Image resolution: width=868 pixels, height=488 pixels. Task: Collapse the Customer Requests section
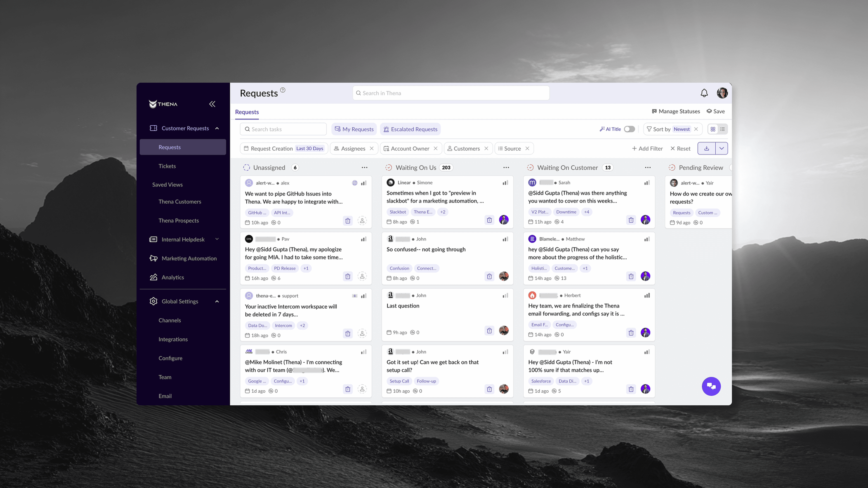click(x=217, y=128)
